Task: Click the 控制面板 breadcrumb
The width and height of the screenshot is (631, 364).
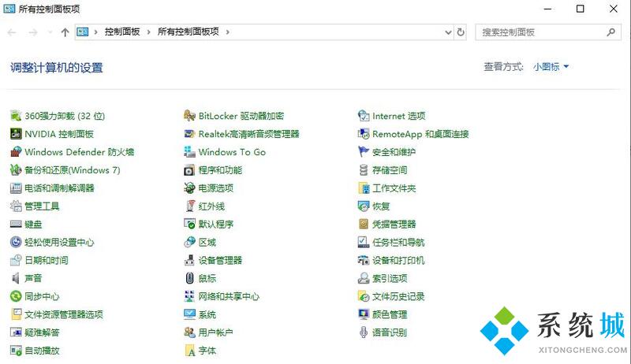Action: click(122, 32)
